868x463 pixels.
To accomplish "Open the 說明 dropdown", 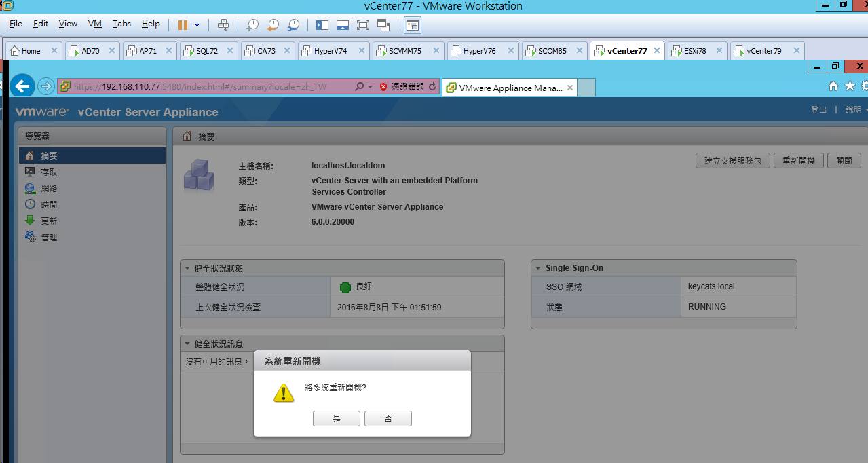I will click(x=856, y=110).
